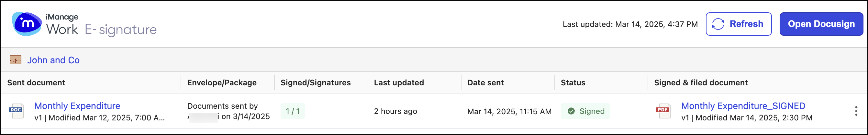Open the John and Co matter link

53,60
